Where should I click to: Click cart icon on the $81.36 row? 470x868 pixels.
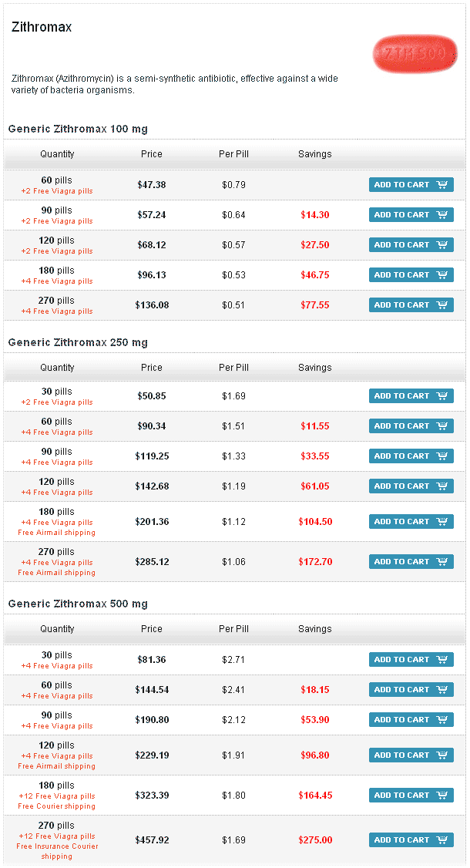tap(442, 660)
